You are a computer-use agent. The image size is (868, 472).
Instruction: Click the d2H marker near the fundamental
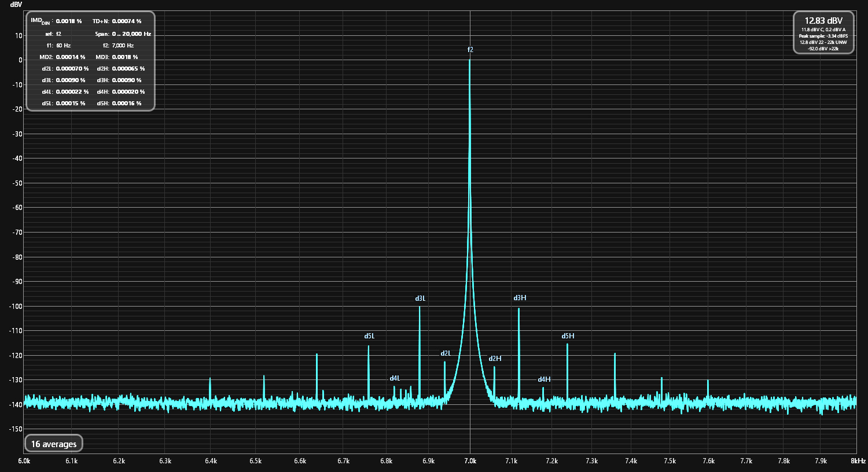(x=495, y=359)
